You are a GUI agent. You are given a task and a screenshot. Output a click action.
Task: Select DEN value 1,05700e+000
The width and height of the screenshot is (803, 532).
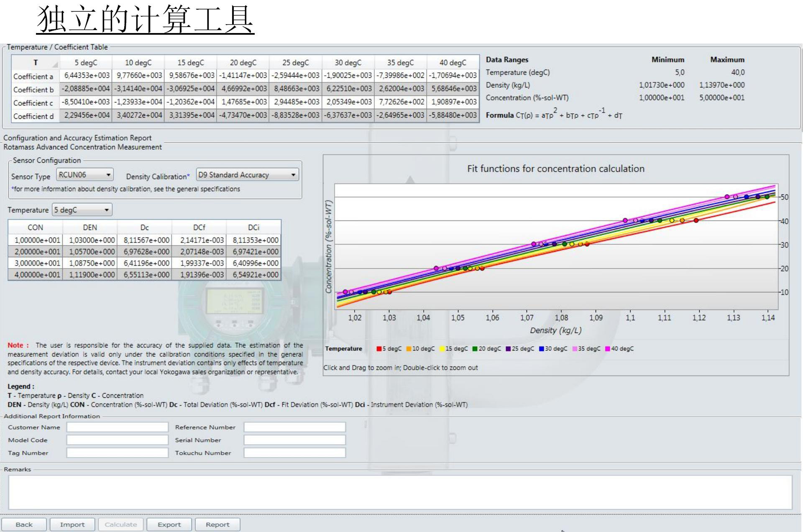[90, 252]
